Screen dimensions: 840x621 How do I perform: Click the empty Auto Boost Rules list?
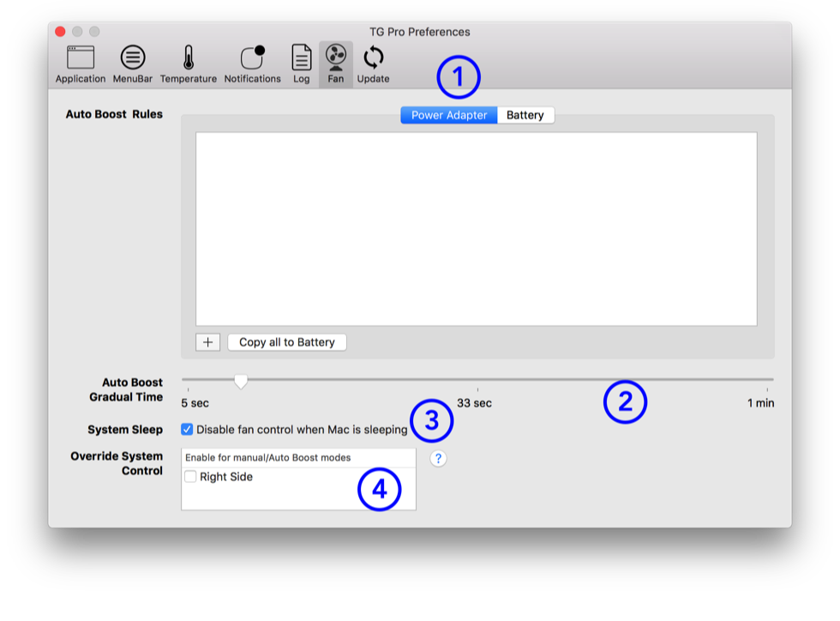pos(477,229)
